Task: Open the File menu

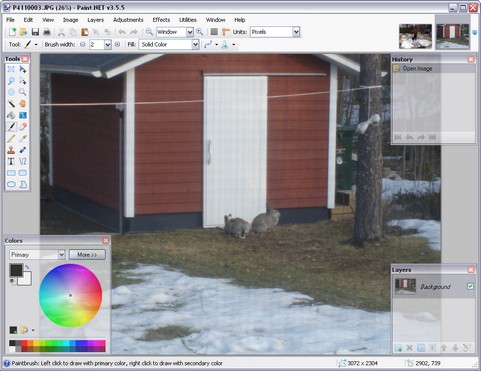Action: click(10, 20)
